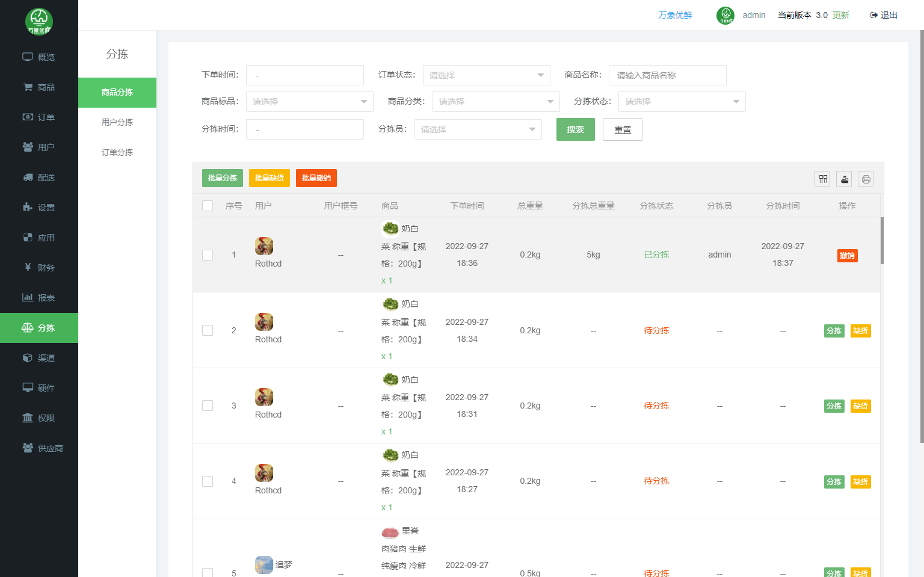
Task: Click the export table icon
Action: pyautogui.click(x=844, y=179)
